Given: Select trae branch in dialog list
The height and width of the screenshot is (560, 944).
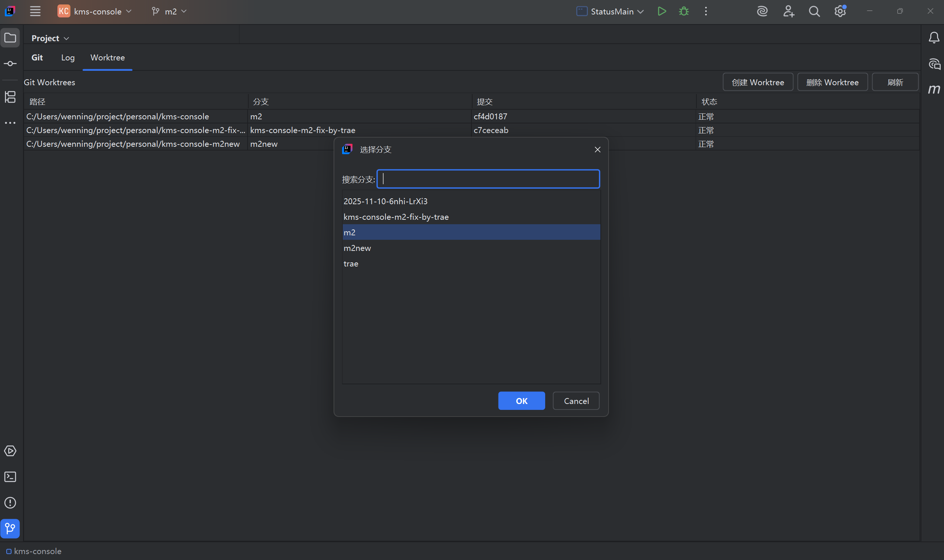Looking at the screenshot, I should [x=471, y=264].
